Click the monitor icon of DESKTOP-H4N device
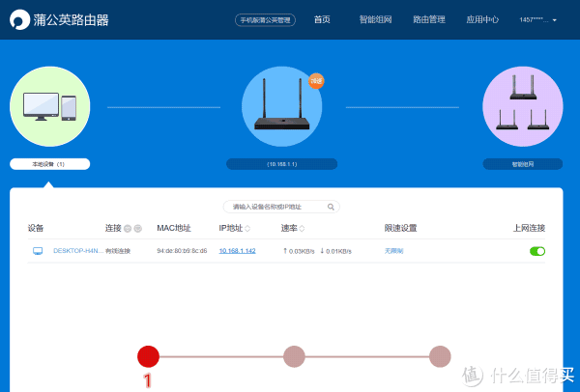This screenshot has height=392, width=580. (38, 251)
